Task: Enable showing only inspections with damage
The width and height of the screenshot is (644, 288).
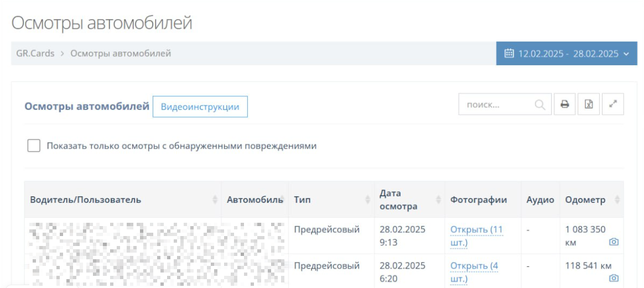Action: tap(34, 145)
